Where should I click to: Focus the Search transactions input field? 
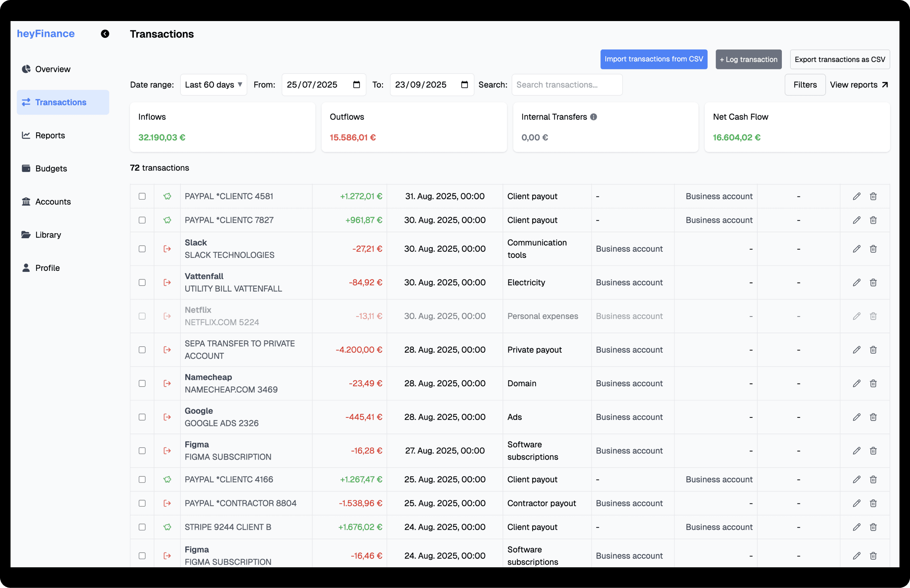point(567,85)
